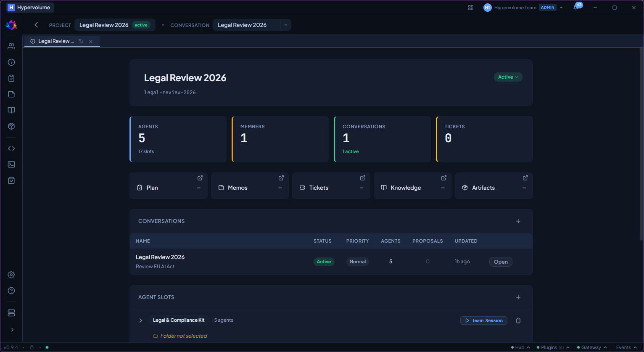Open the Knowledge book sidebar icon
This screenshot has width=644, height=352.
[11, 110]
